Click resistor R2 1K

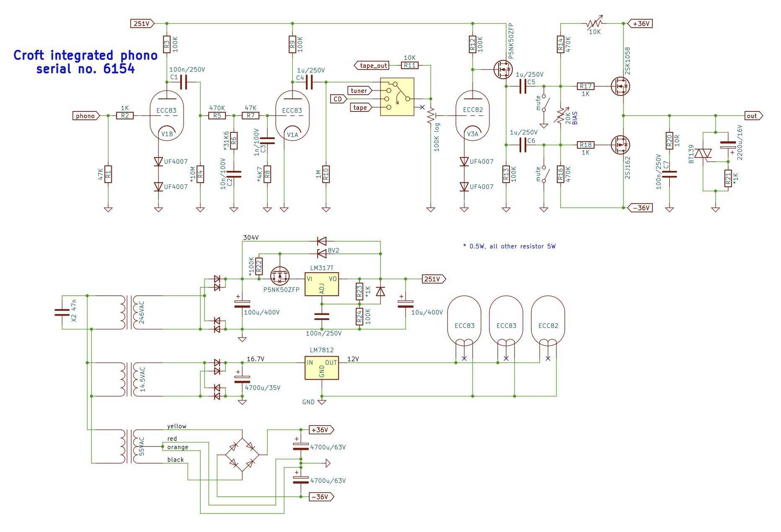(x=125, y=116)
